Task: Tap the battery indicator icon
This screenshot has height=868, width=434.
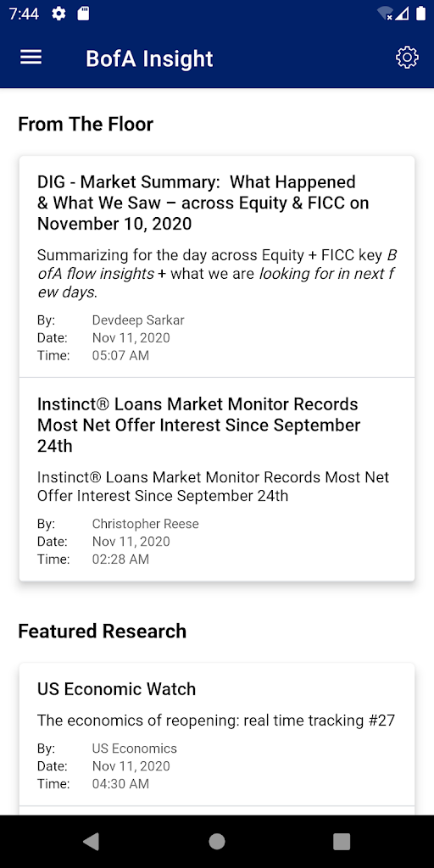Action: pyautogui.click(x=420, y=14)
